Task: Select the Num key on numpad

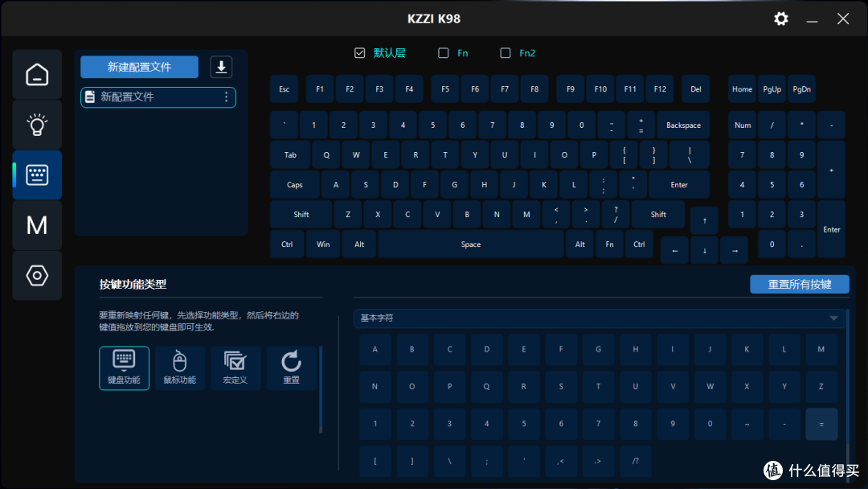Action: pyautogui.click(x=743, y=125)
